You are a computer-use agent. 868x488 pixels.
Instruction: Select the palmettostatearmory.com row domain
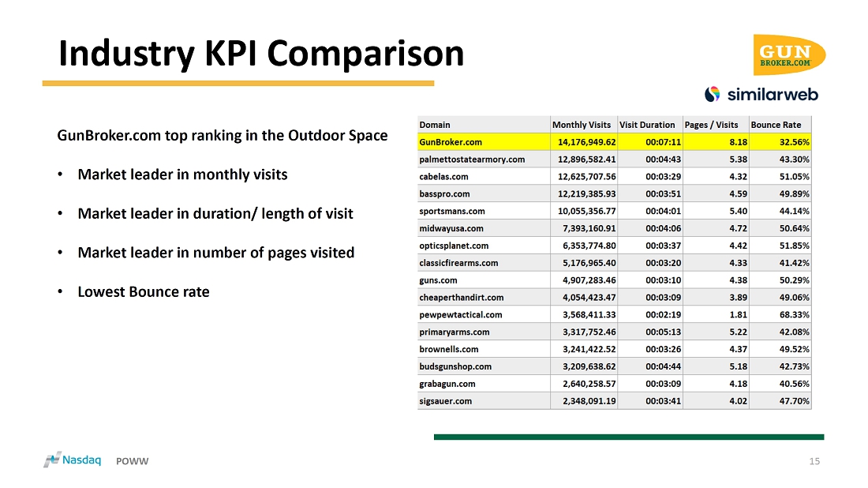484,159
